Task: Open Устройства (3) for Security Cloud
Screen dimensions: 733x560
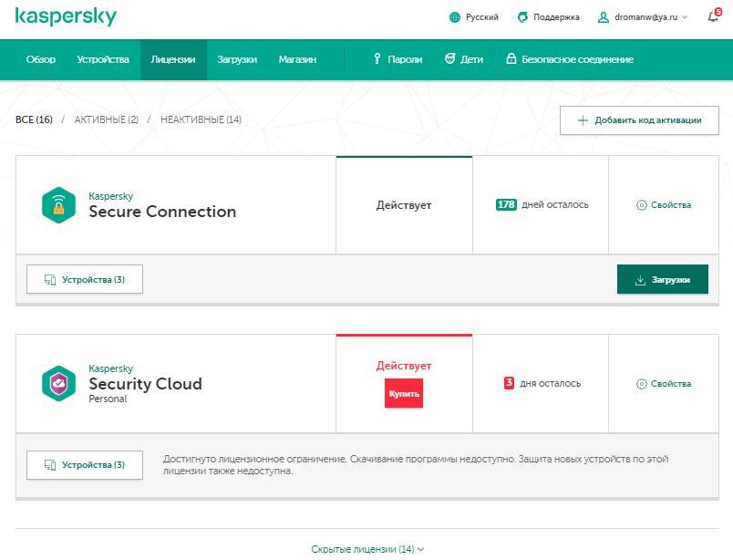Action: click(85, 465)
